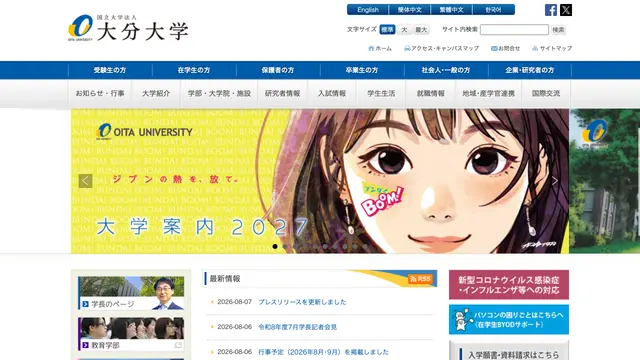Open アクセス・キャンパスマップ car icon link
The image size is (640, 360).
[441, 48]
